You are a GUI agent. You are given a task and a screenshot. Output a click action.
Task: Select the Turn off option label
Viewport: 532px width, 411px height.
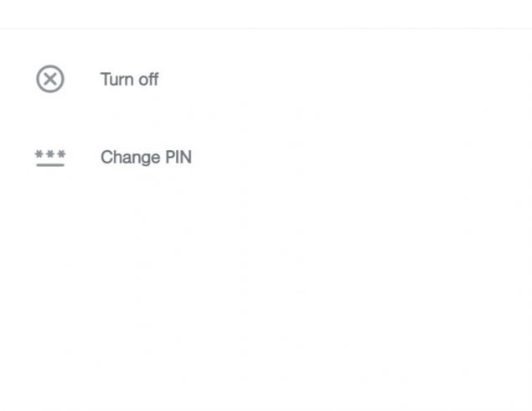click(129, 79)
